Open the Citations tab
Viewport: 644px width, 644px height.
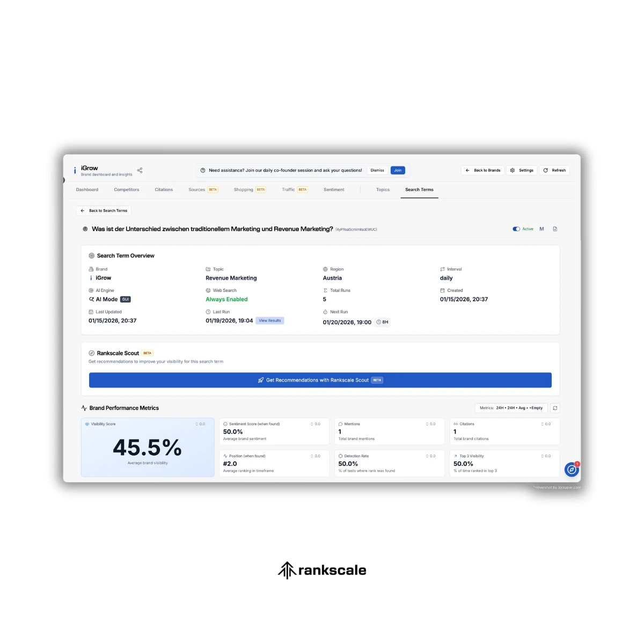point(164,189)
